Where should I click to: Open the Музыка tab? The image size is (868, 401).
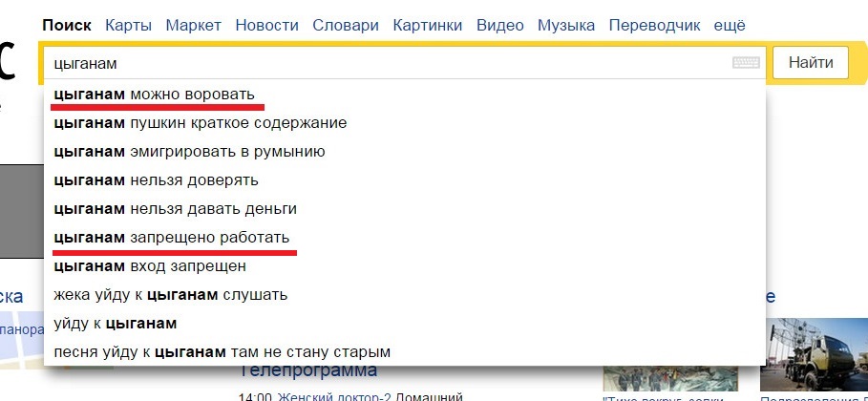coord(566,26)
